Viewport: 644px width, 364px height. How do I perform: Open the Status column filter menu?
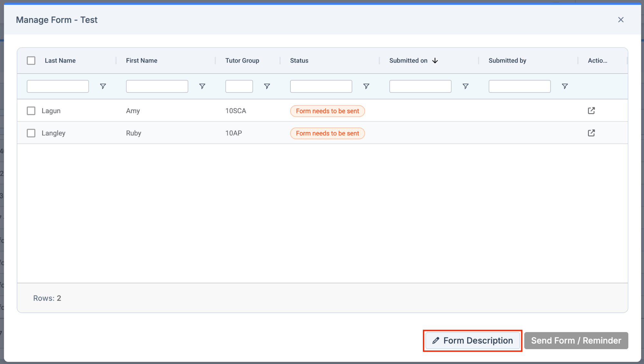366,86
